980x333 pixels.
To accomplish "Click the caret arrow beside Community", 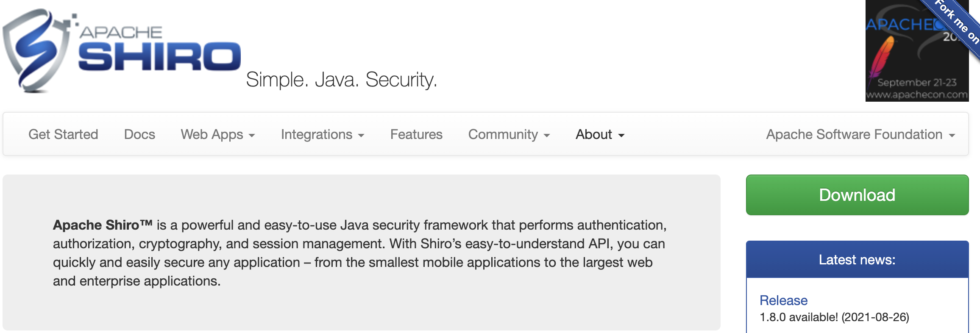I will click(547, 136).
